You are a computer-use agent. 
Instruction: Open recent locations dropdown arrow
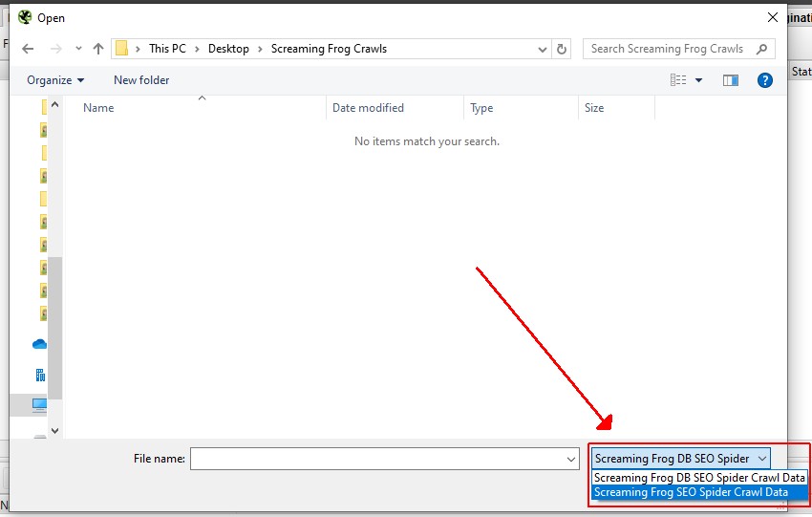click(x=78, y=49)
